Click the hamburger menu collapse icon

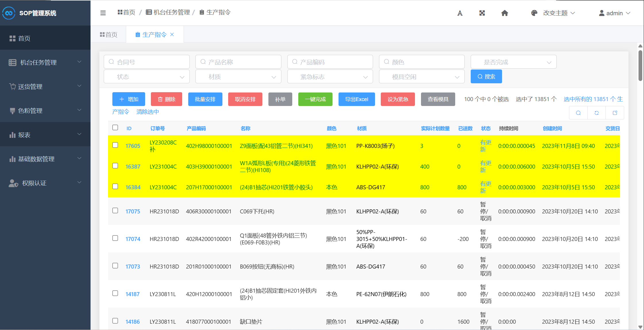coord(103,13)
